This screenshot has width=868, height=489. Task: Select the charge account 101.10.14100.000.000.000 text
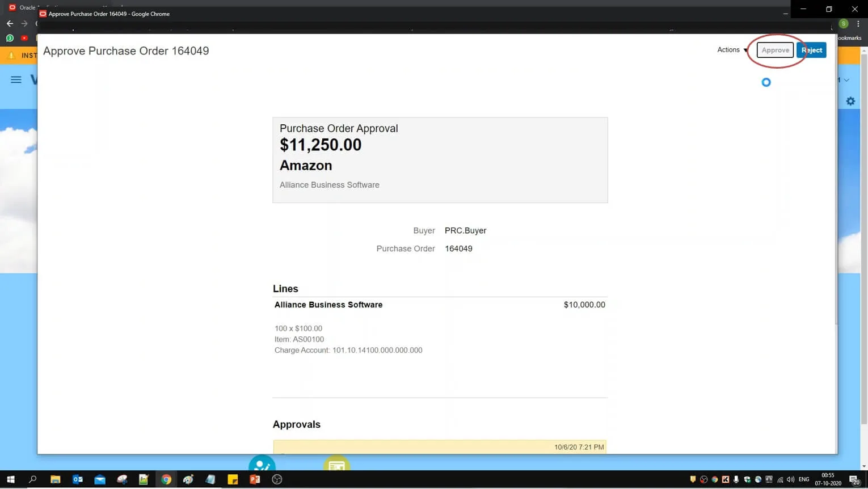(377, 350)
